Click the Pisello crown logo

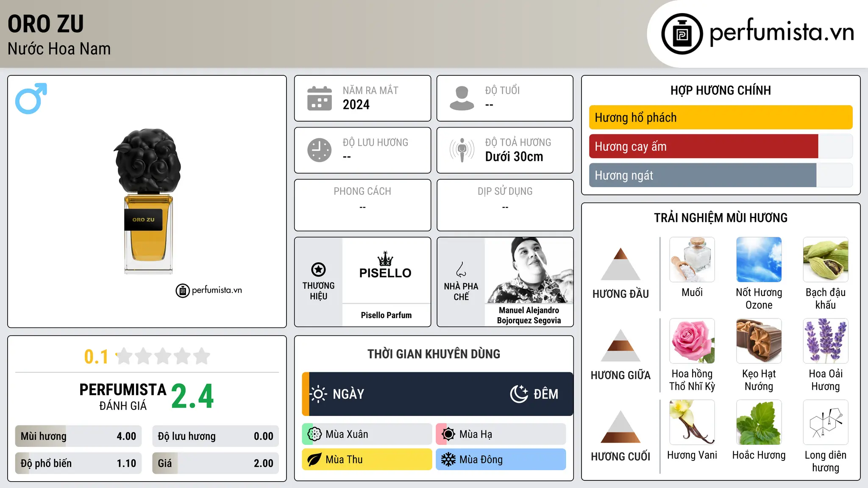pos(385,265)
